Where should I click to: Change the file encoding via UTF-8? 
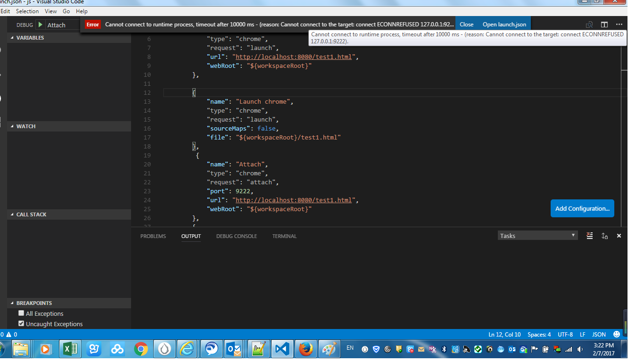point(565,335)
